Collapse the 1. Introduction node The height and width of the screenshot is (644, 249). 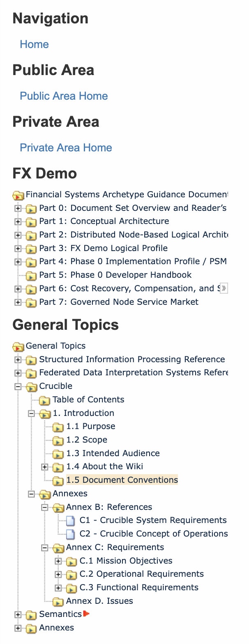coord(31,413)
